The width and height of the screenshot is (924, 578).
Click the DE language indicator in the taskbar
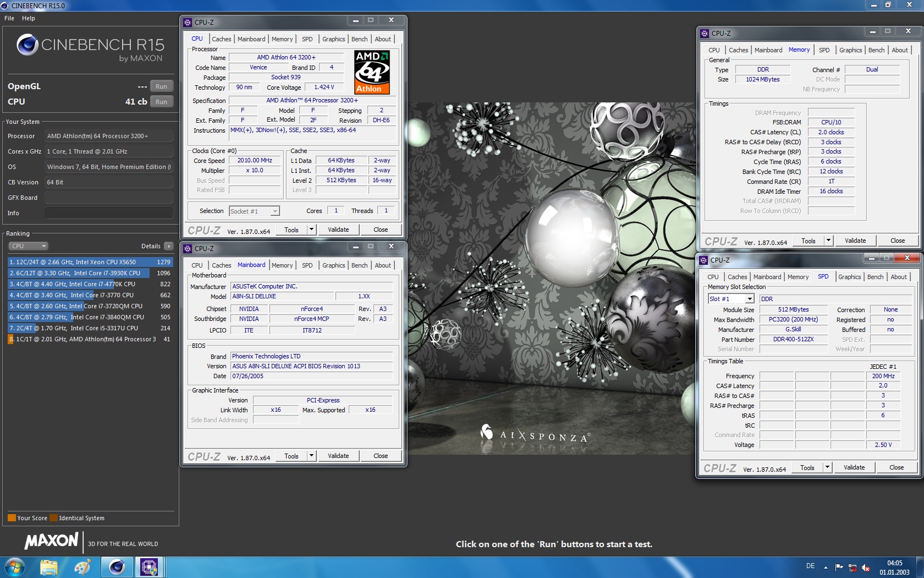[x=810, y=566]
